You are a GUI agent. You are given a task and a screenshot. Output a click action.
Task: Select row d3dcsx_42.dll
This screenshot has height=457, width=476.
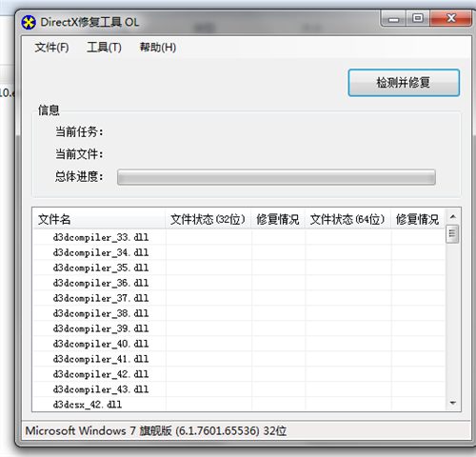239,405
